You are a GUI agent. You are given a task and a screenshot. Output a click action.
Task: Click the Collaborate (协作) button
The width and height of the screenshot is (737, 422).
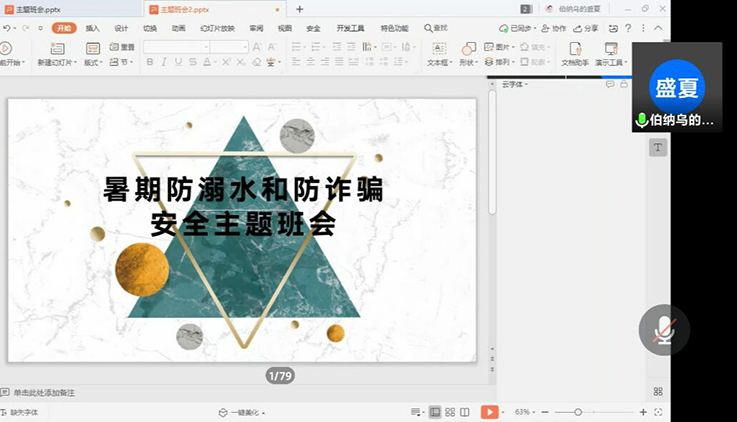[554, 28]
